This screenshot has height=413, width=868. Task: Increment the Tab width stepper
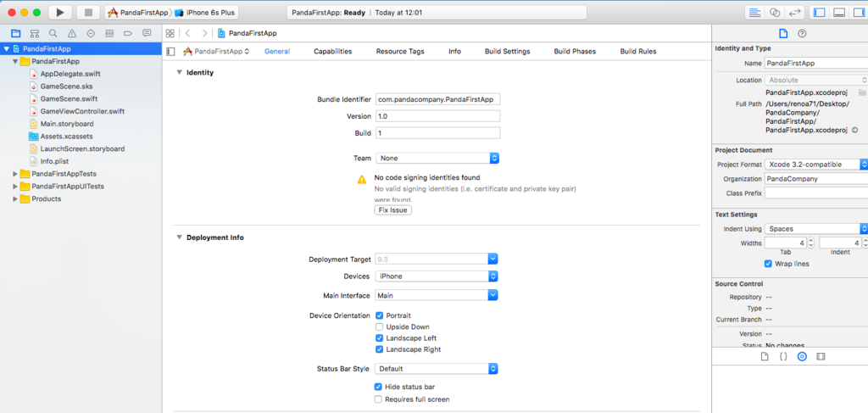click(x=811, y=240)
